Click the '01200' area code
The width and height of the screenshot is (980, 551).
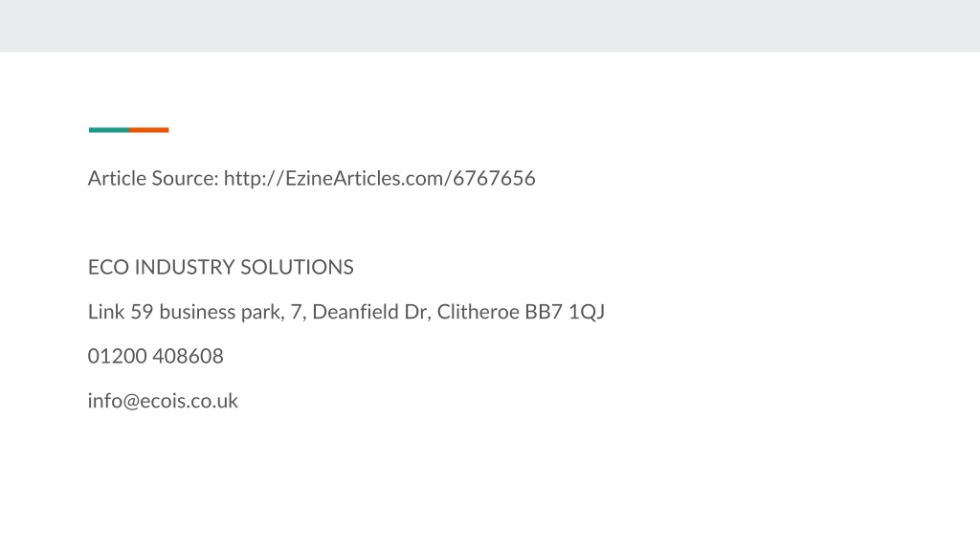point(117,356)
